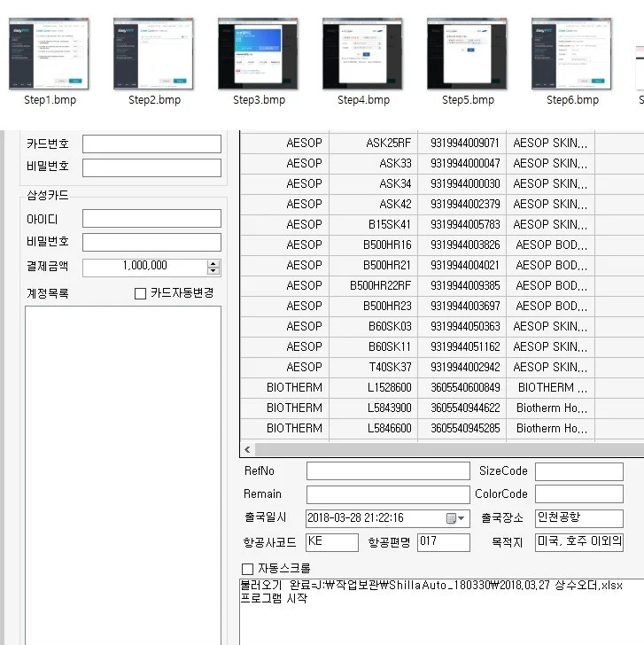The width and height of the screenshot is (644, 645).
Task: Select the row with code B500HR16
Action: click(442, 245)
